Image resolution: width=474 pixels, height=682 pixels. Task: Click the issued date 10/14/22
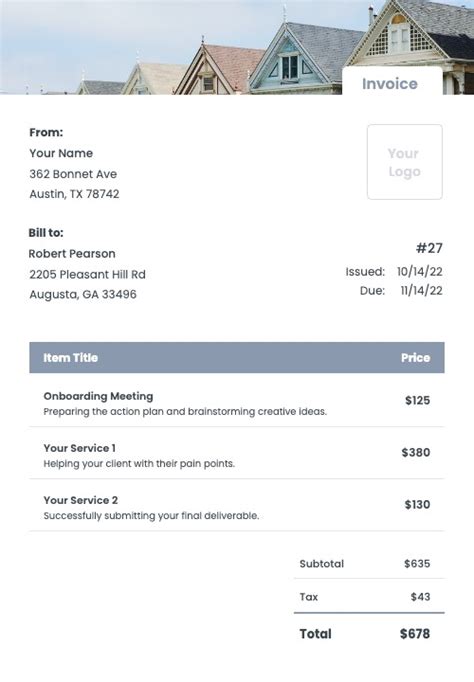click(420, 271)
